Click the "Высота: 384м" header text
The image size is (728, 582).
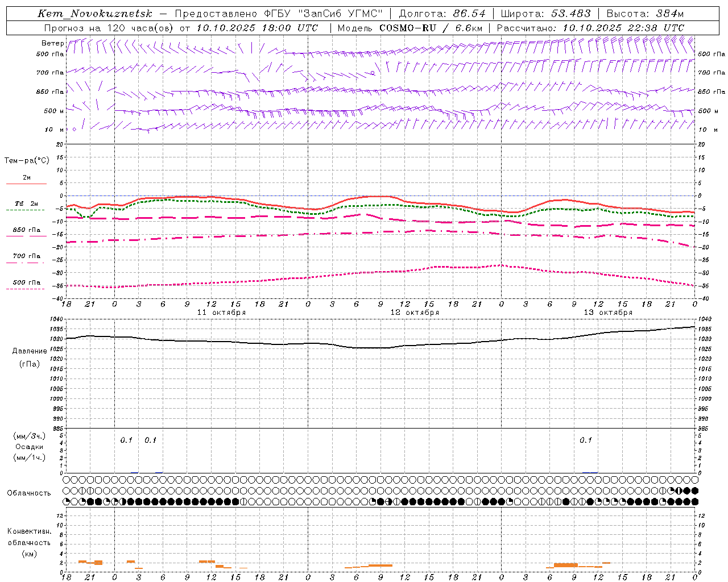tap(645, 14)
